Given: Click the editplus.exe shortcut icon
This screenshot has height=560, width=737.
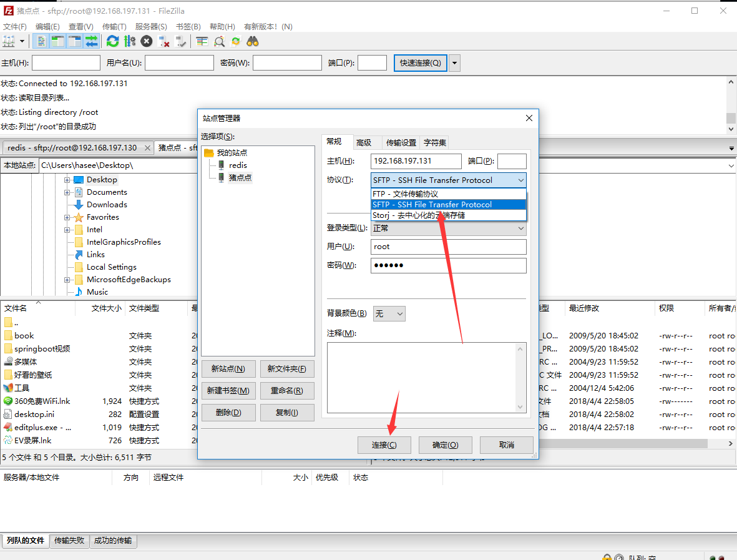Looking at the screenshot, I should 8,428.
